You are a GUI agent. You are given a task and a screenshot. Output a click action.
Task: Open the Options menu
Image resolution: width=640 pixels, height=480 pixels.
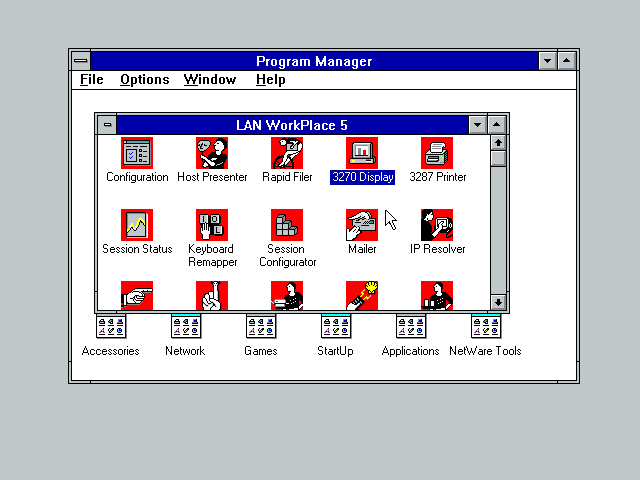pos(144,80)
